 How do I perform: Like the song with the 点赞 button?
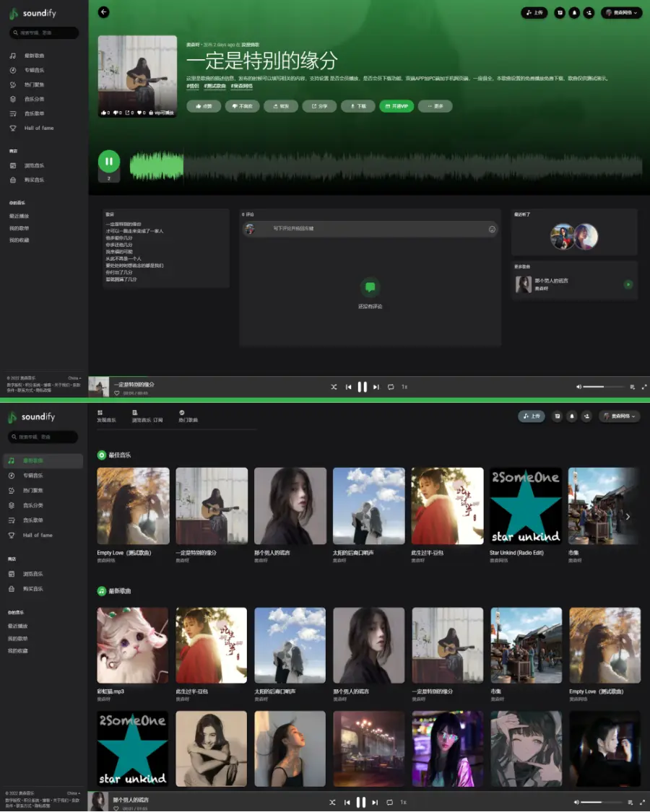[204, 106]
